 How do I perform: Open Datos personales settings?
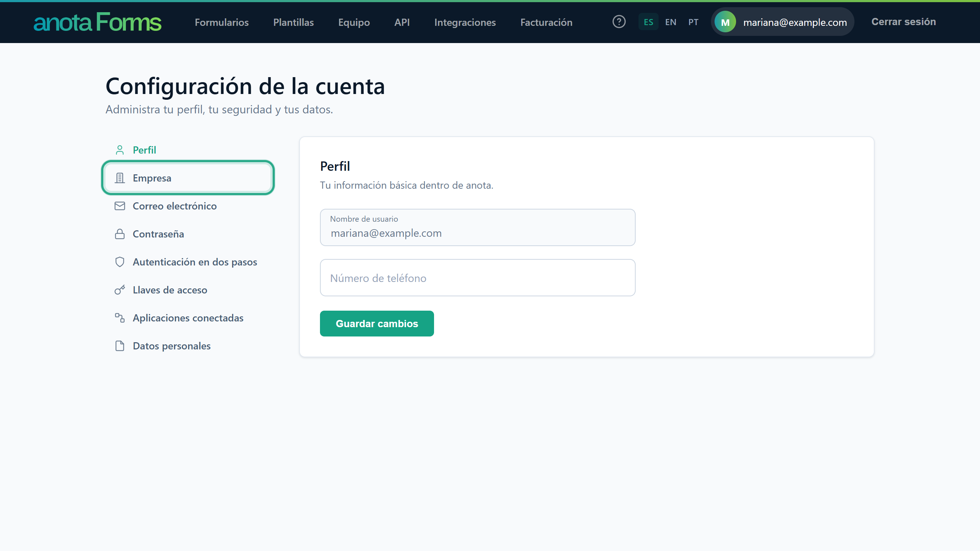pyautogui.click(x=188, y=345)
